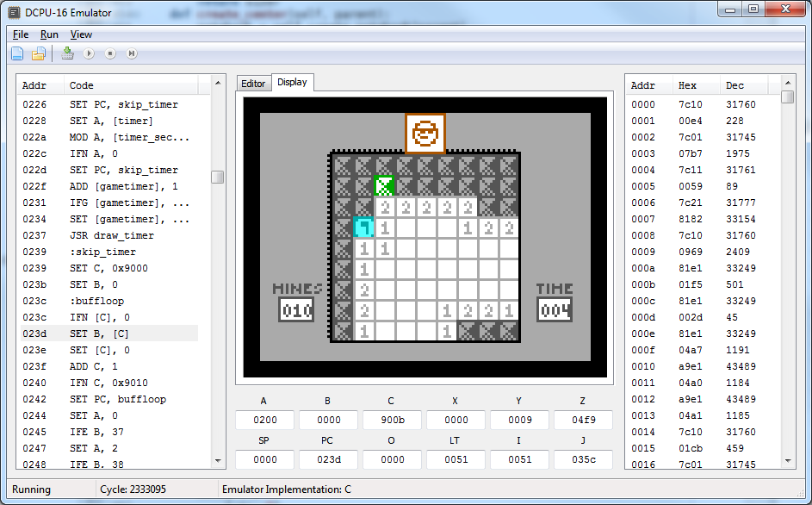Click the J register field 035c
The width and height of the screenshot is (812, 505).
click(583, 459)
